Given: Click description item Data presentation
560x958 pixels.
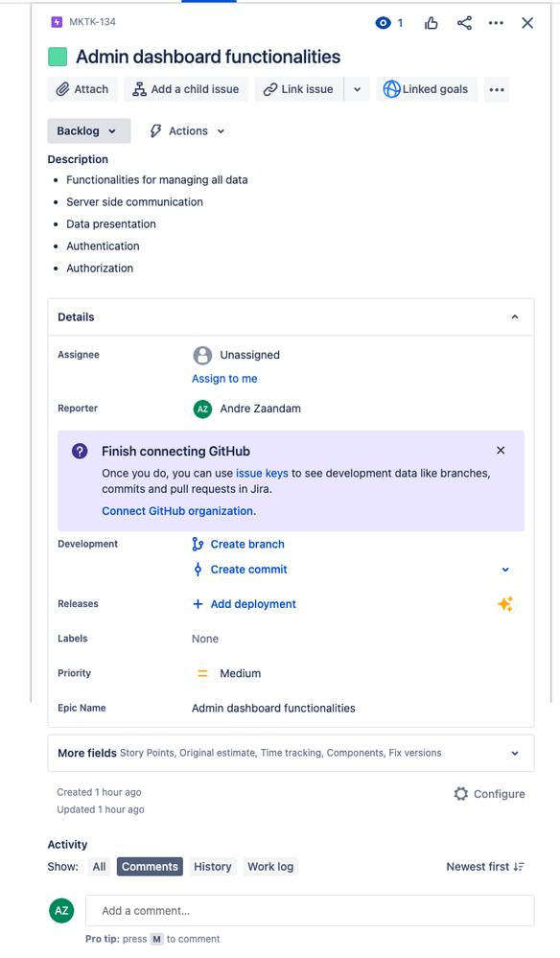Looking at the screenshot, I should 111,224.
